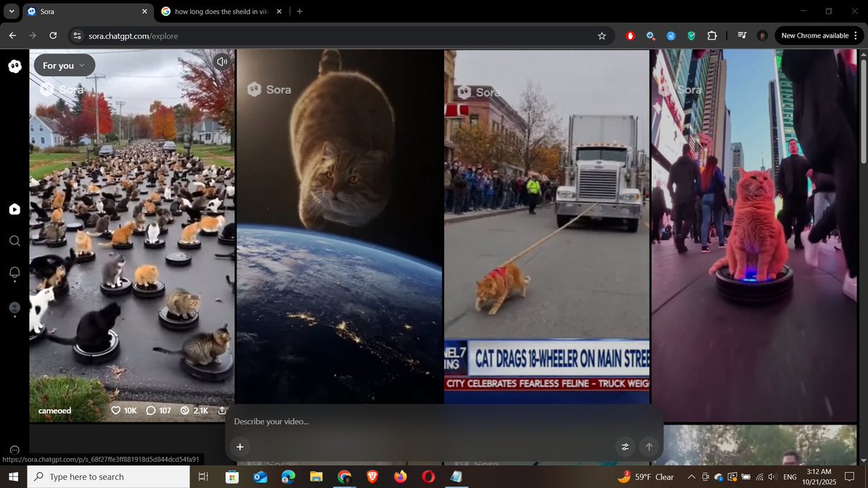The width and height of the screenshot is (868, 488).
Task: Share the cameoed roomba cats video
Action: (x=221, y=411)
